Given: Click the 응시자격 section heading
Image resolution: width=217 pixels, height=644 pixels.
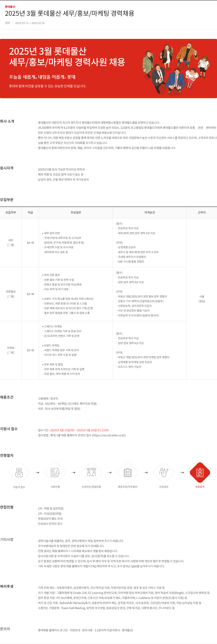Looking at the screenshot, I should pyautogui.click(x=7, y=168).
